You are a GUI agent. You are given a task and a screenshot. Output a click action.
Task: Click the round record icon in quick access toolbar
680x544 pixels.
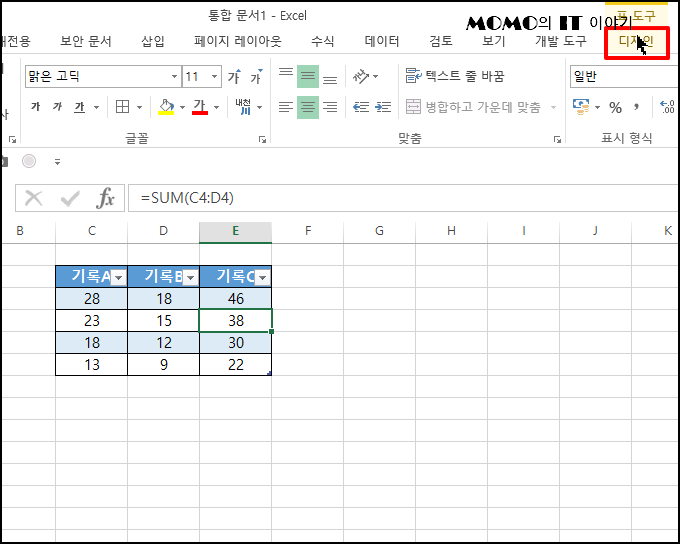click(x=29, y=161)
